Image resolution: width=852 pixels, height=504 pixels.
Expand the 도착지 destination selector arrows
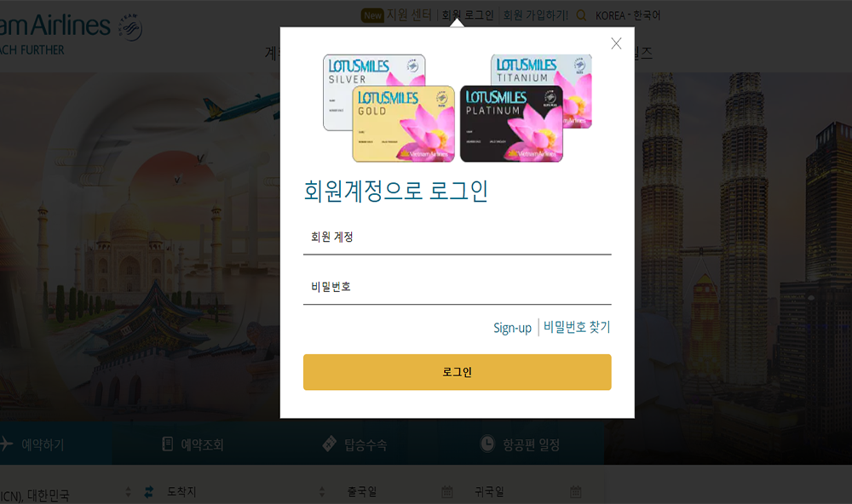pyautogui.click(x=322, y=492)
